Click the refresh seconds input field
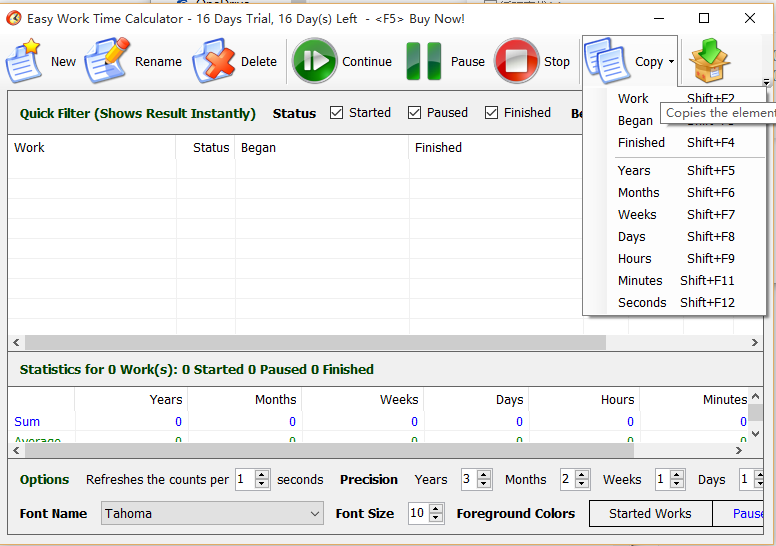776x546 pixels. 245,480
